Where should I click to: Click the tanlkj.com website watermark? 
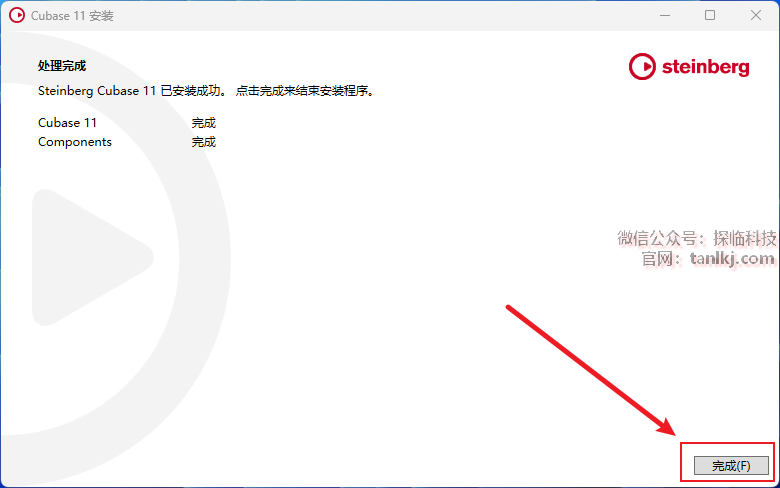coord(732,259)
